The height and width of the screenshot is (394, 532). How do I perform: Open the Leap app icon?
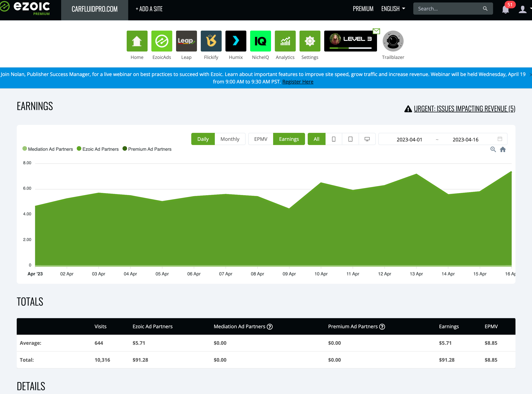(186, 41)
